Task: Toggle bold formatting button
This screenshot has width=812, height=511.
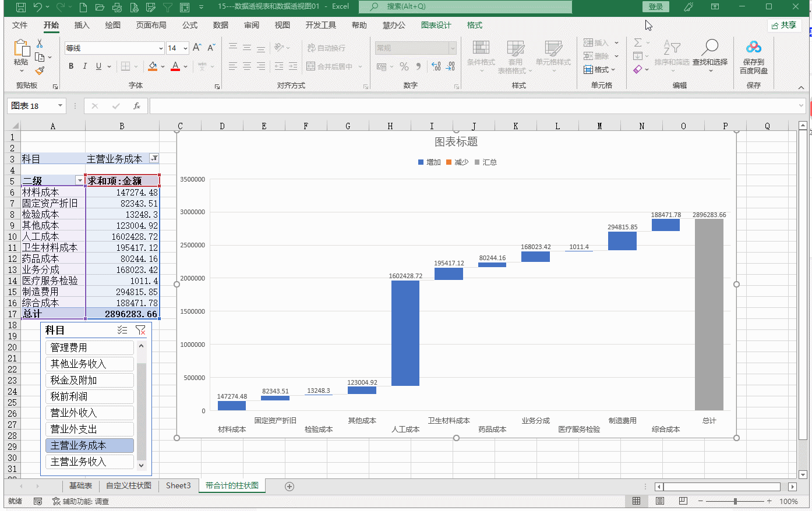Action: point(71,66)
